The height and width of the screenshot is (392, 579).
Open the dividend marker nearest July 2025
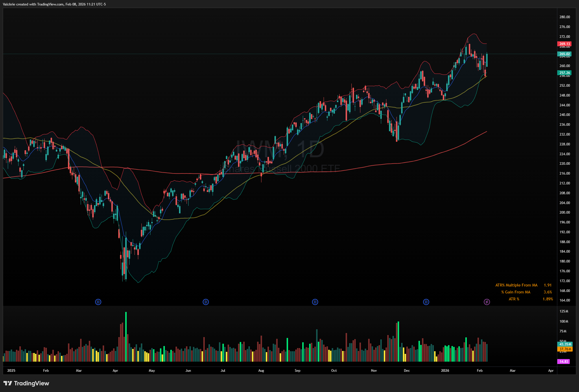tap(206, 302)
